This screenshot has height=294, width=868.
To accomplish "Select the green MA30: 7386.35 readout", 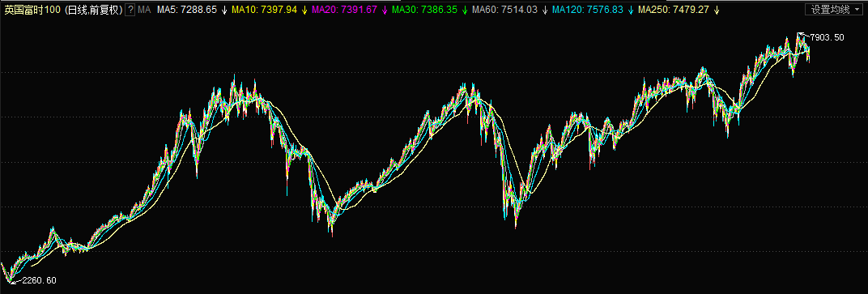I will tap(425, 10).
